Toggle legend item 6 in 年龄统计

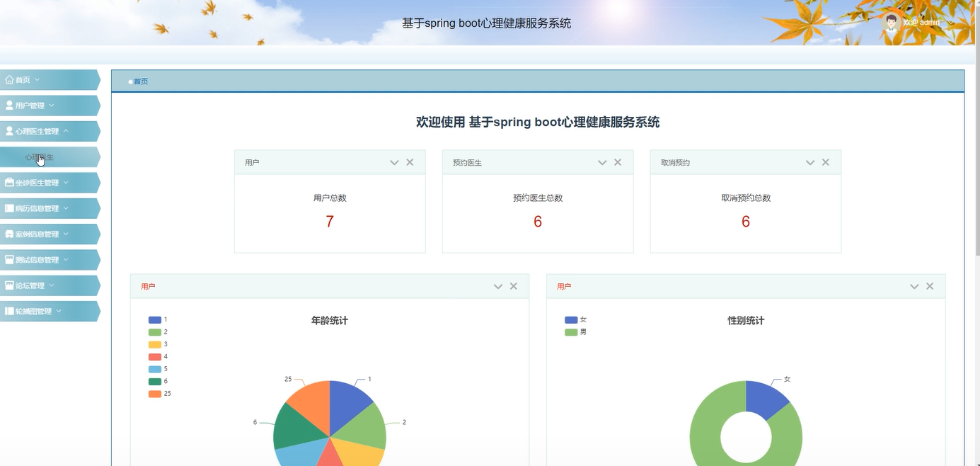158,382
